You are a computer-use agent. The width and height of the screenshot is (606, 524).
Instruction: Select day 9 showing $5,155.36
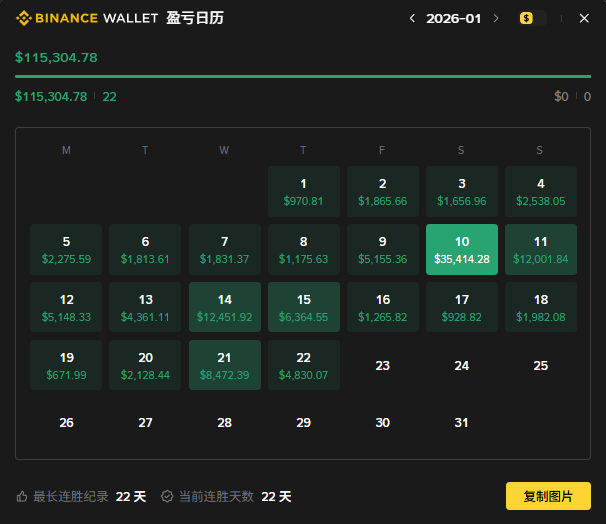point(383,249)
